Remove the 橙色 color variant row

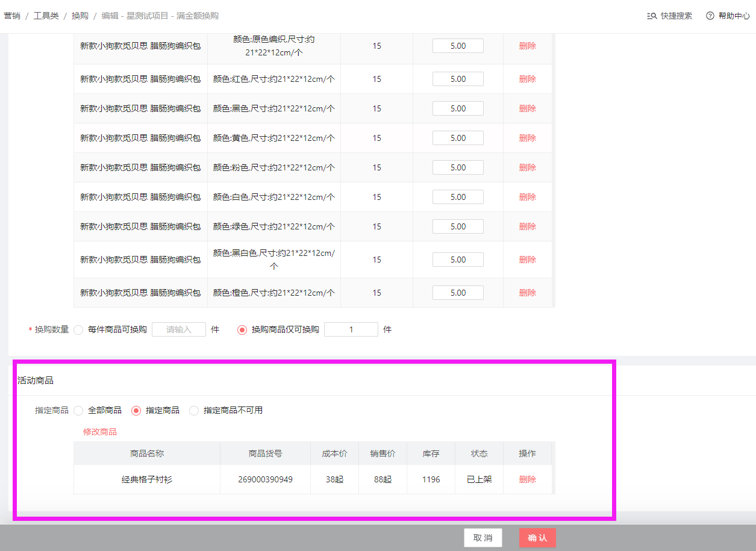tap(527, 293)
